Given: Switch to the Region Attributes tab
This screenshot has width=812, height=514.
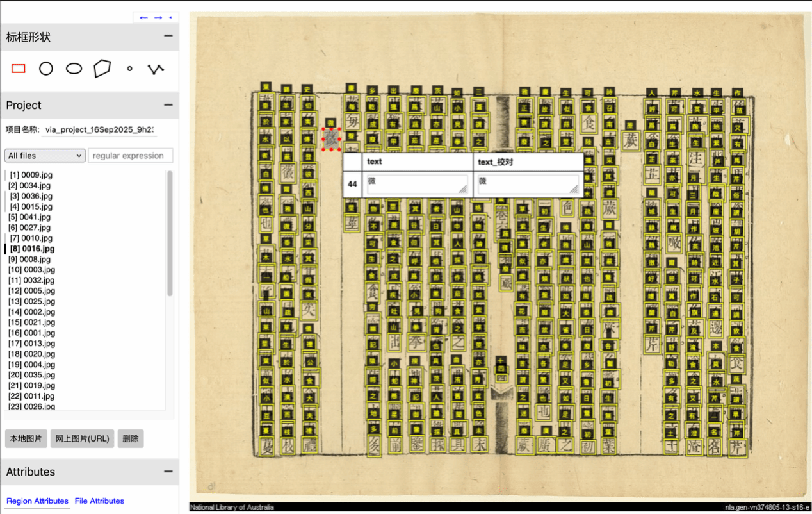Looking at the screenshot, I should click(37, 501).
